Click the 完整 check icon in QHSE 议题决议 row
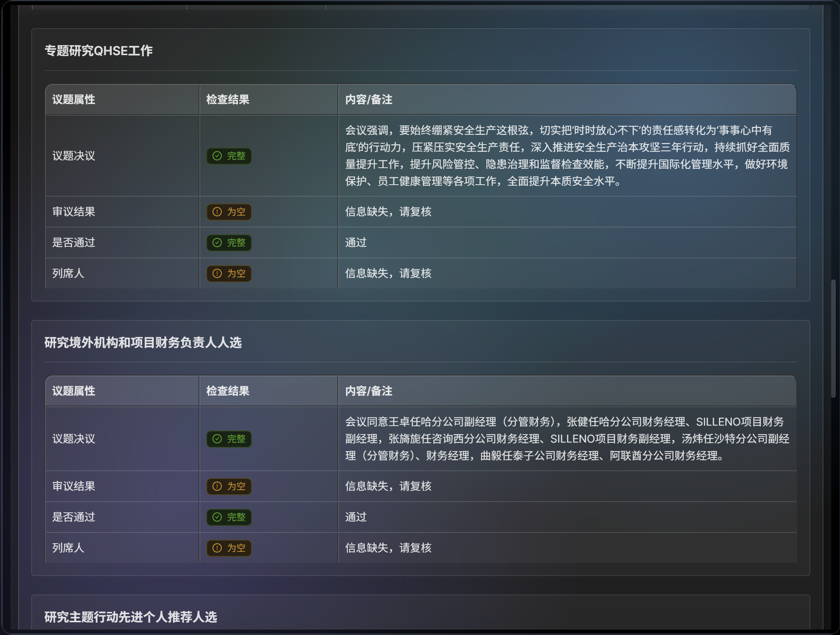Viewport: 840px width, 635px height. 217,156
